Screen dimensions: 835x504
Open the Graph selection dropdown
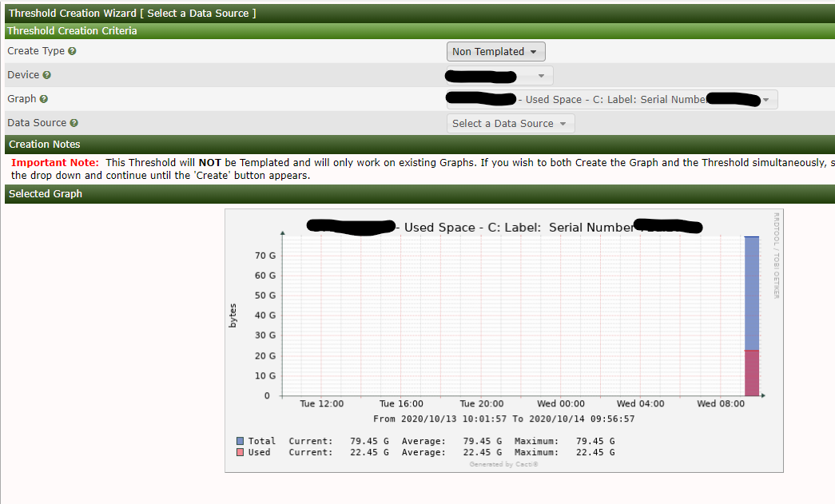pos(612,100)
